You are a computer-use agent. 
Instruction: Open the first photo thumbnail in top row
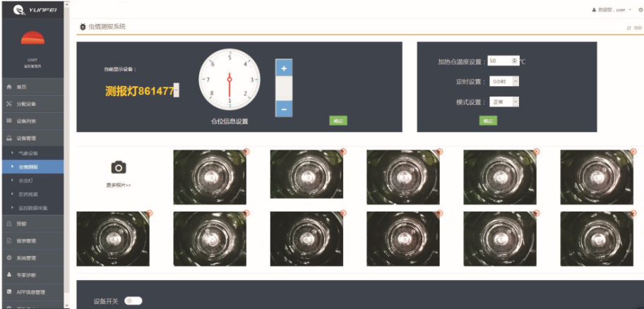point(210,177)
